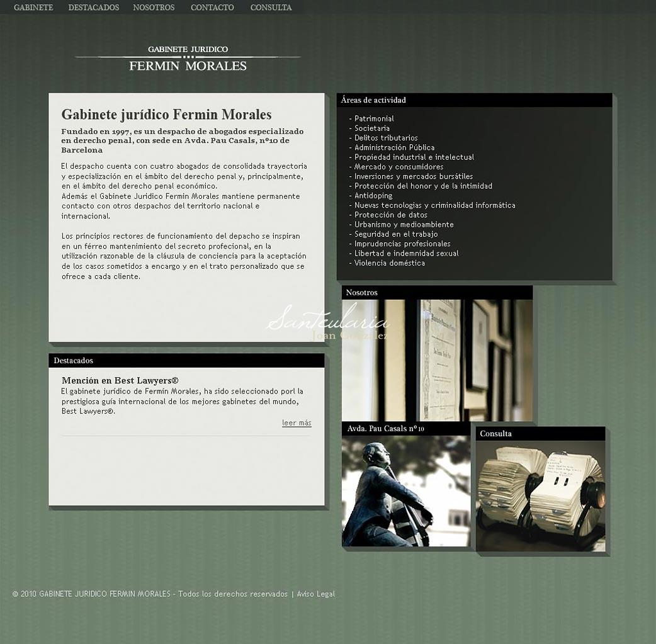Open the GABINETE menu item
Viewport: 656px width, 644px height.
[33, 8]
